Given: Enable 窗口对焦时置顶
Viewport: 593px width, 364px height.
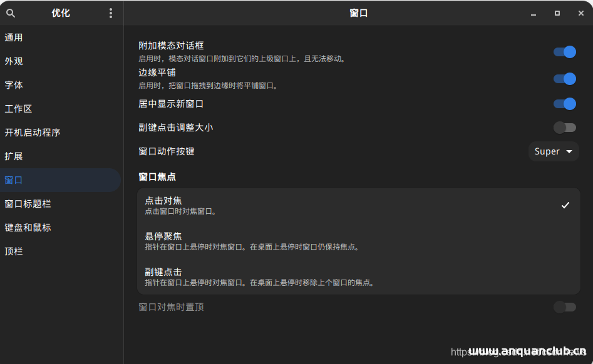Looking at the screenshot, I should click(564, 306).
